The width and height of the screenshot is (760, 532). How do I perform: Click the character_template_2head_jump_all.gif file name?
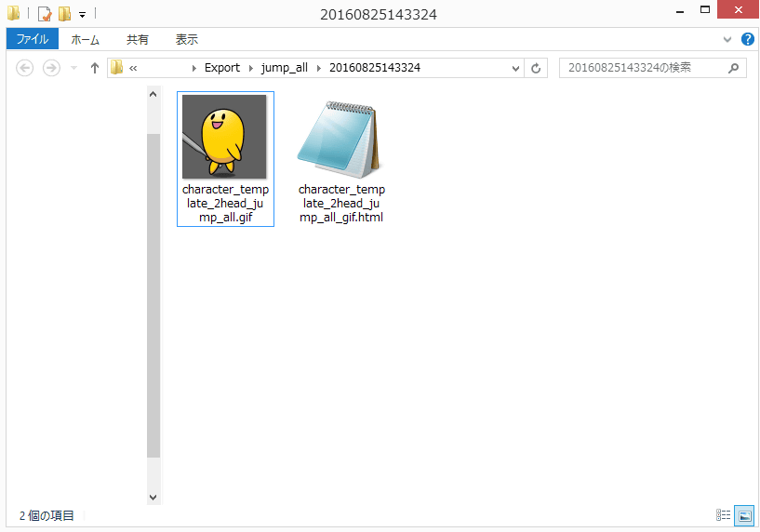tap(225, 203)
